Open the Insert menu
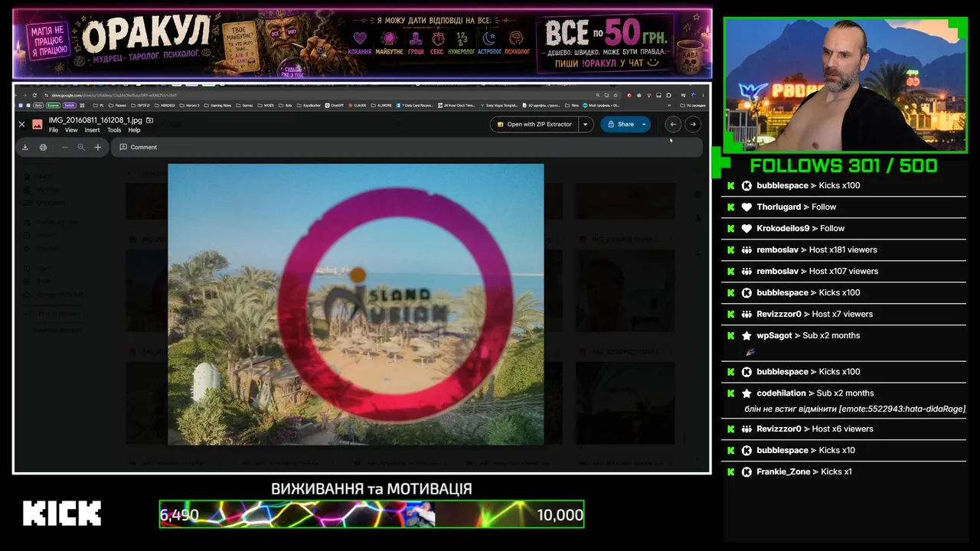The image size is (980, 551). coord(93,130)
